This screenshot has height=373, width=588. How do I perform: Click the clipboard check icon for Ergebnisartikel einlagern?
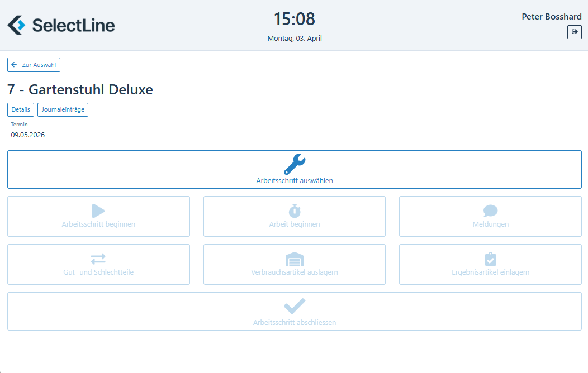click(x=490, y=259)
